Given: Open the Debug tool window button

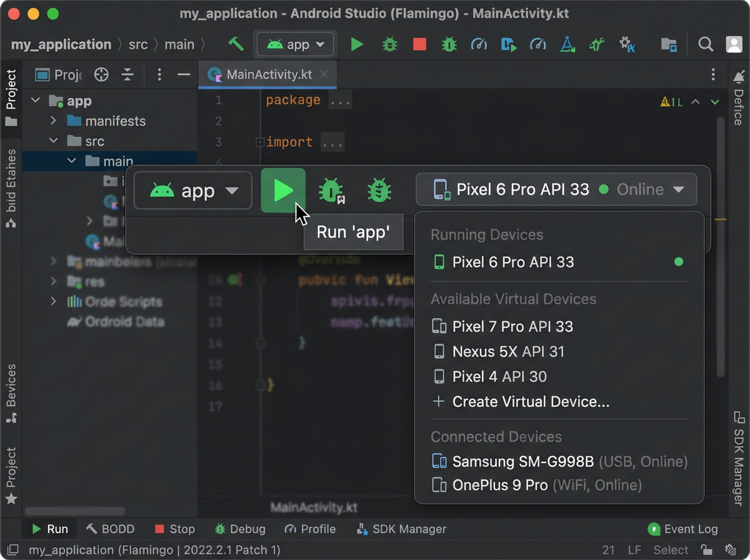Looking at the screenshot, I should pos(240,529).
